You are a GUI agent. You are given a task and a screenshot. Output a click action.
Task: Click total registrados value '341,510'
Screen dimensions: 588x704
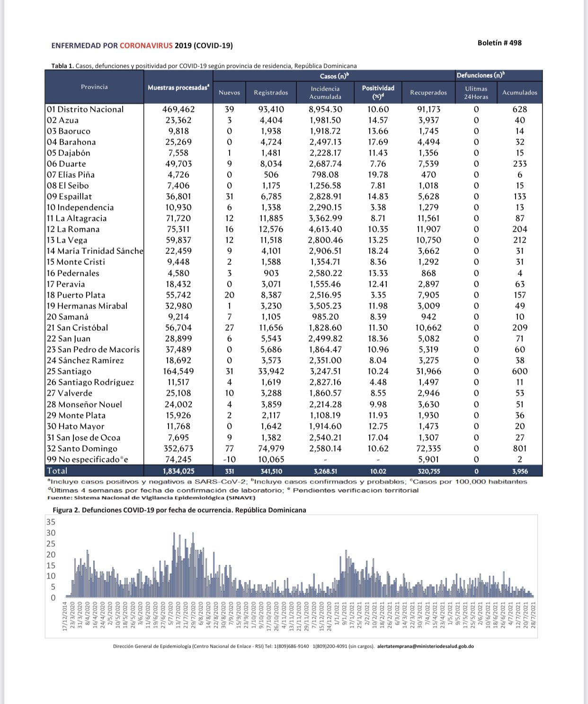(271, 471)
